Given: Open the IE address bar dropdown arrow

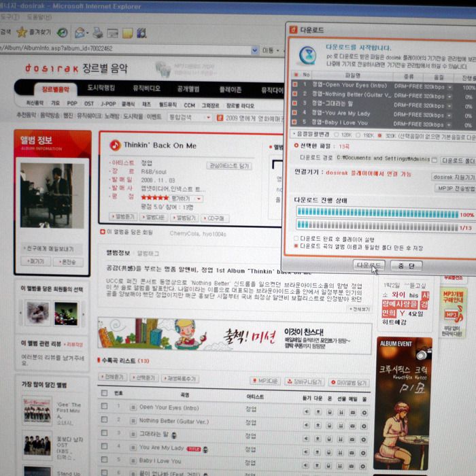Looking at the screenshot, I should tap(255, 50).
